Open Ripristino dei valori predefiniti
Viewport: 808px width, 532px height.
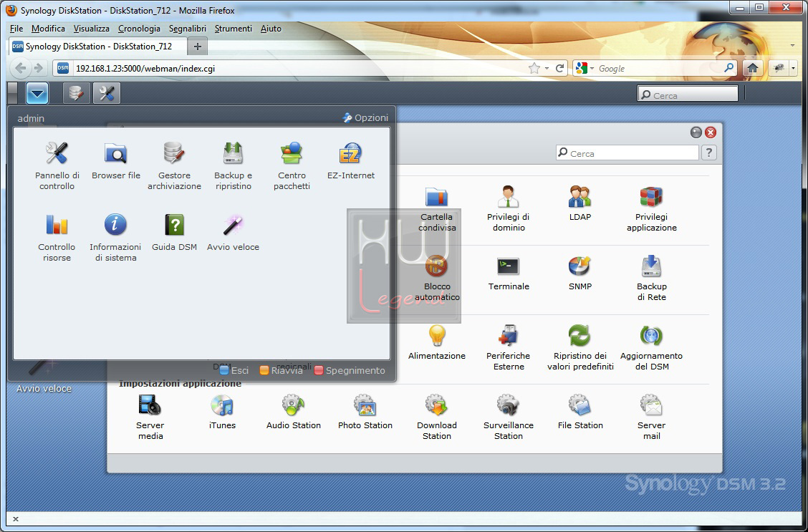[579, 348]
